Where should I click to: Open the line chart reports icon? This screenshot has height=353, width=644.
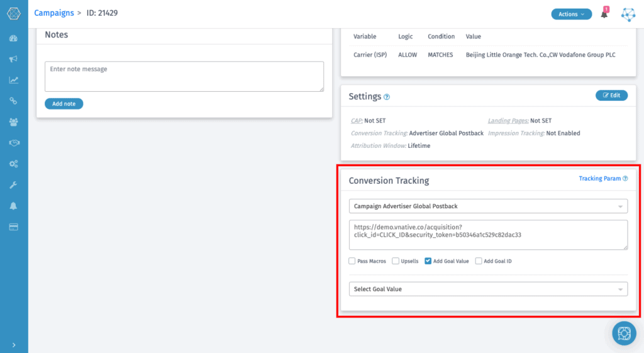click(13, 80)
